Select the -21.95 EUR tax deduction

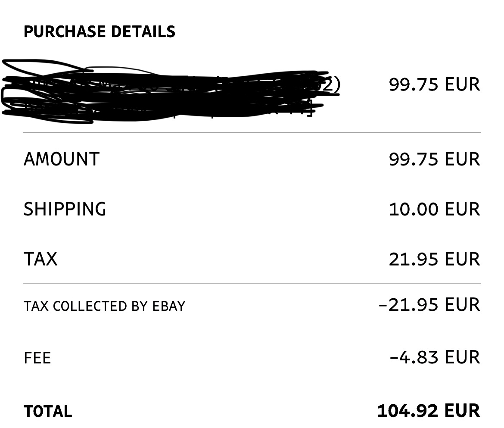pos(429,305)
